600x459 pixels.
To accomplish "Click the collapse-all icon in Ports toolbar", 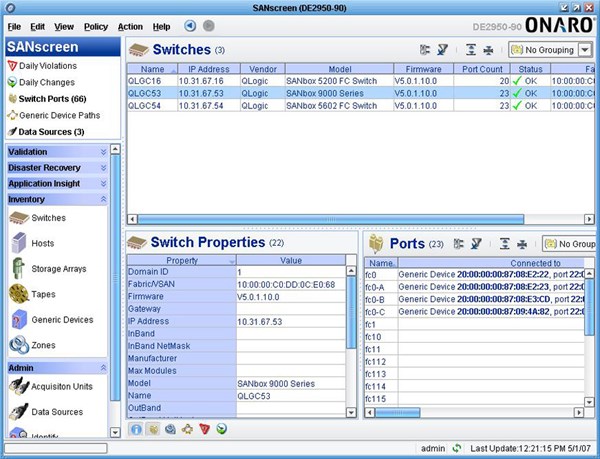I will tap(522, 244).
